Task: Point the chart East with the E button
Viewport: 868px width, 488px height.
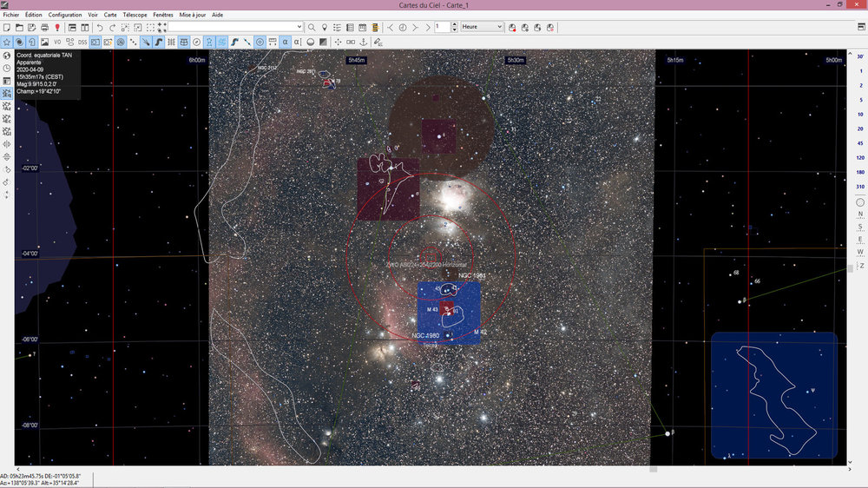Action: pyautogui.click(x=860, y=240)
